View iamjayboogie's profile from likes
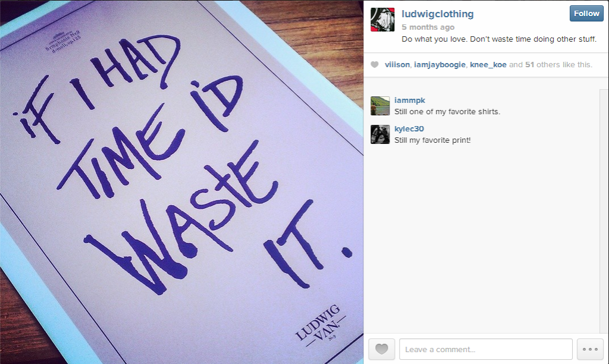The image size is (609, 364). coord(440,64)
